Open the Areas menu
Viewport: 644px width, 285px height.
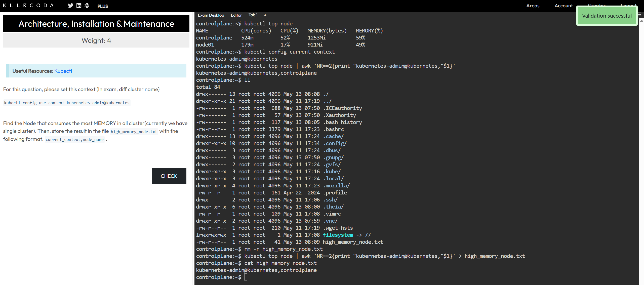533,6
